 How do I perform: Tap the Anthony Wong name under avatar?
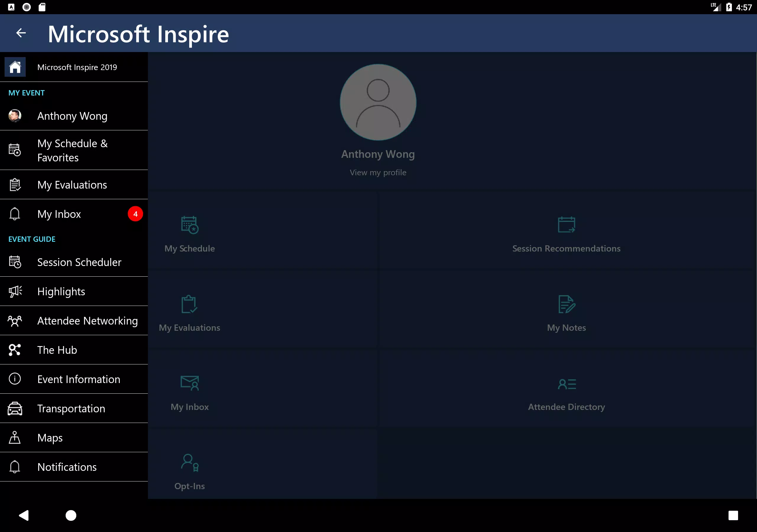tap(378, 154)
